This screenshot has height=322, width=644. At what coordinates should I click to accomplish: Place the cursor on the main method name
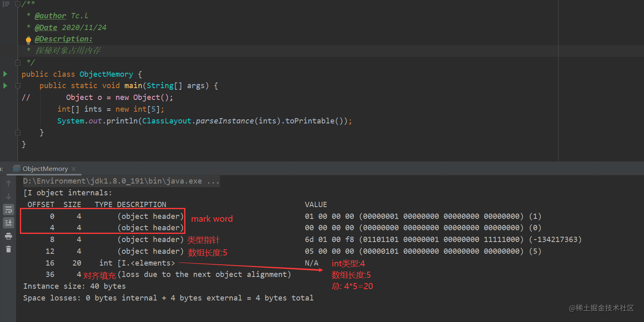tap(133, 86)
